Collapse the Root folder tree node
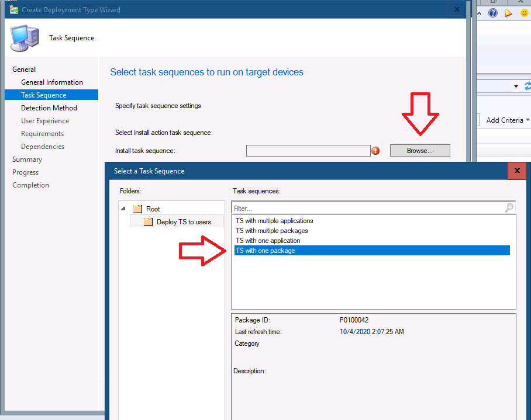Viewport: 531px width, 420px height. click(123, 209)
